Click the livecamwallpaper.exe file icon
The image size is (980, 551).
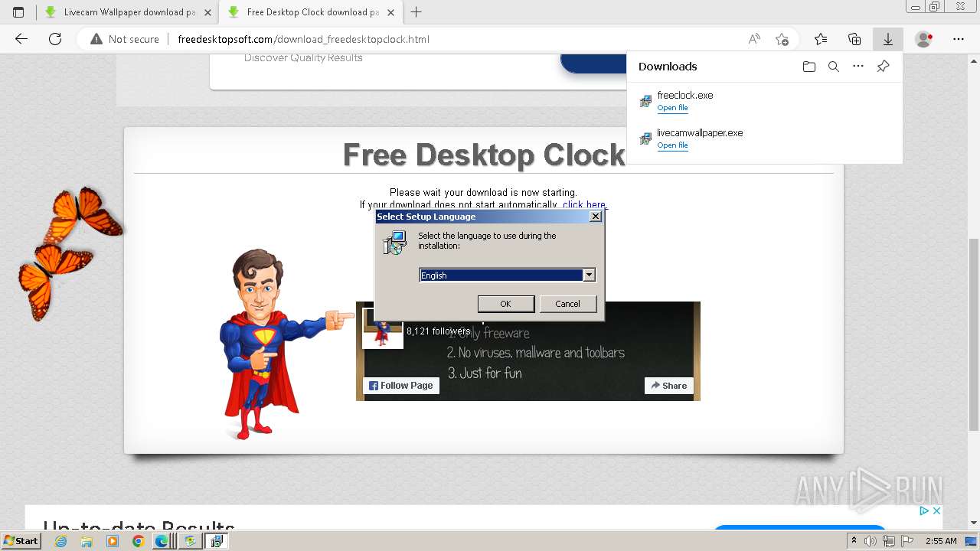coord(645,139)
